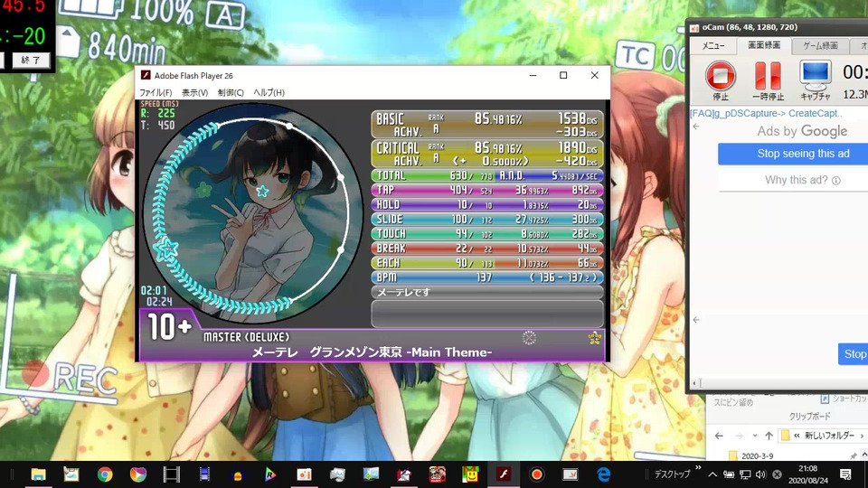Click the small star note on the character's face
The image size is (868, 488).
[262, 192]
